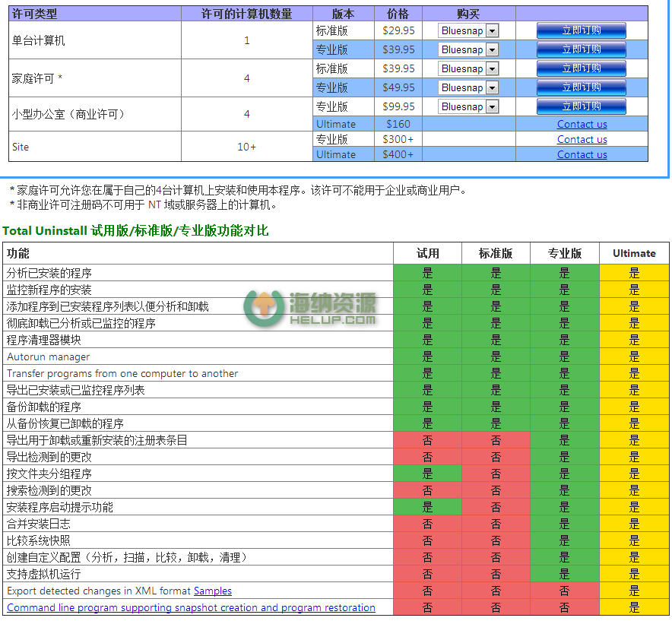This screenshot has width=672, height=621.
Task: Open Bluesnap dropdown for the $49.95 专业版
Action: tap(468, 87)
